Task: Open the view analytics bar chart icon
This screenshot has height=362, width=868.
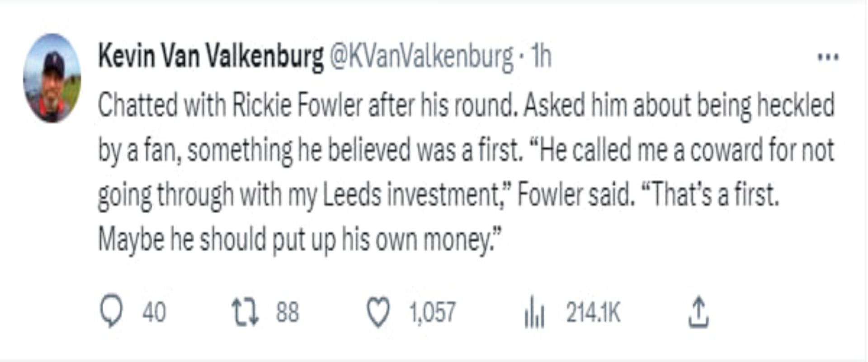Action: (x=534, y=313)
